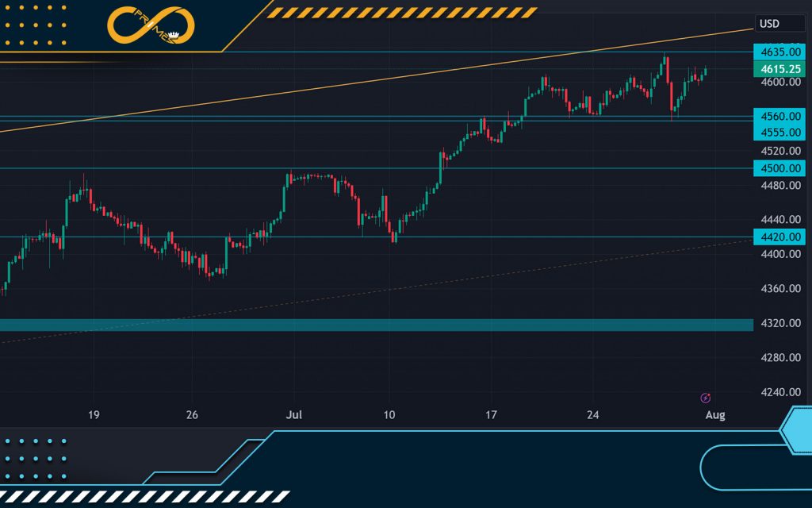Viewport: 812px width, 508px height.
Task: Click the 24 date label on time axis
Action: point(592,415)
